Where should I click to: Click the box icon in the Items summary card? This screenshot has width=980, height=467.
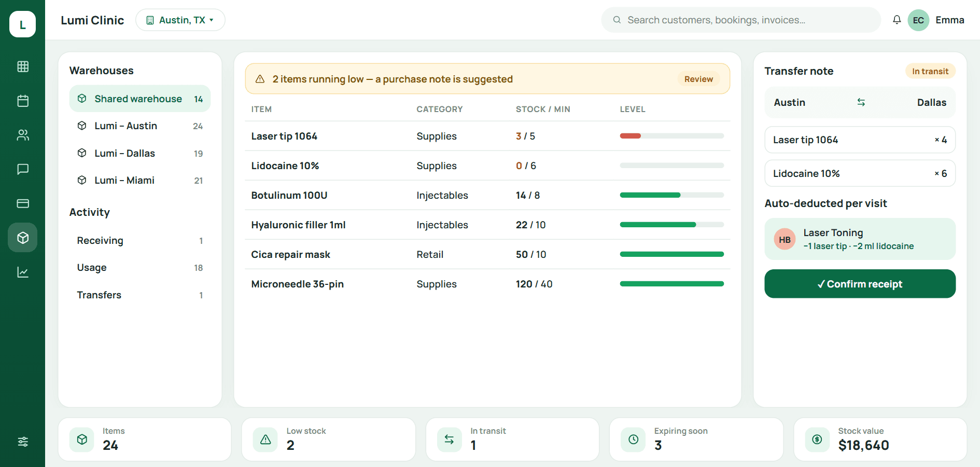coord(82,439)
